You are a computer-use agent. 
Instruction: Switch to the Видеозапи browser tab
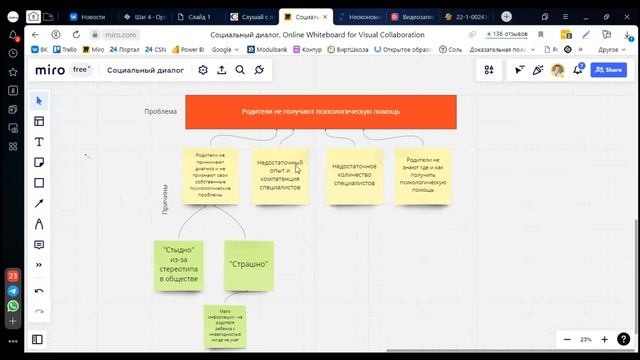[x=413, y=17]
